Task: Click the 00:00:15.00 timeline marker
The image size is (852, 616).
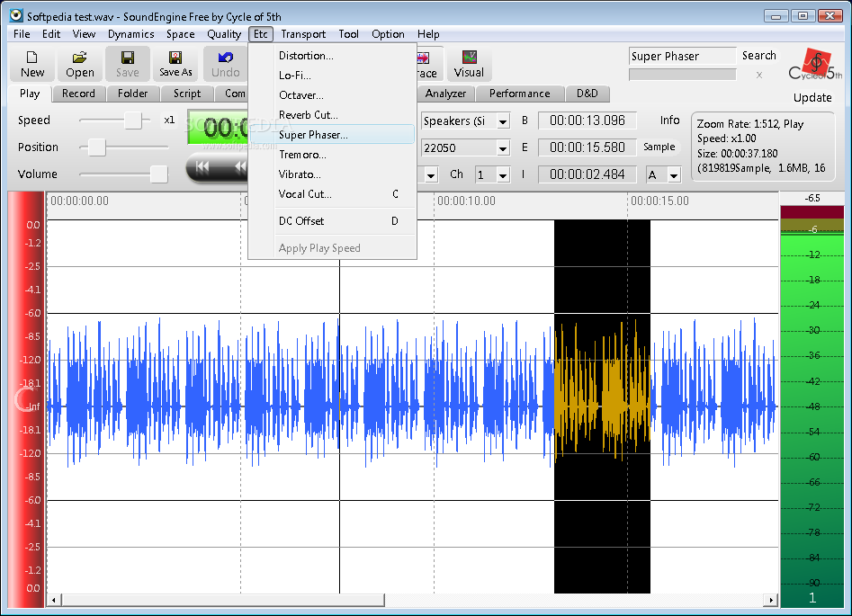Action: click(659, 201)
